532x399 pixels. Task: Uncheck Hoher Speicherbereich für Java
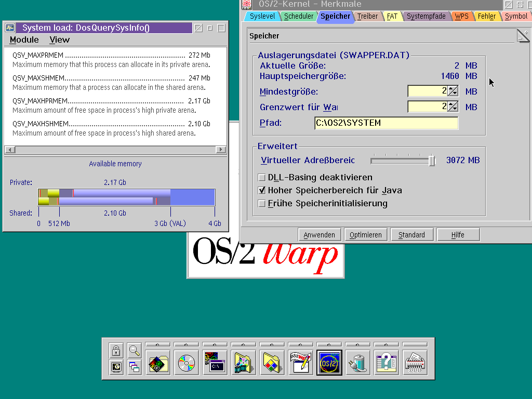[262, 190]
